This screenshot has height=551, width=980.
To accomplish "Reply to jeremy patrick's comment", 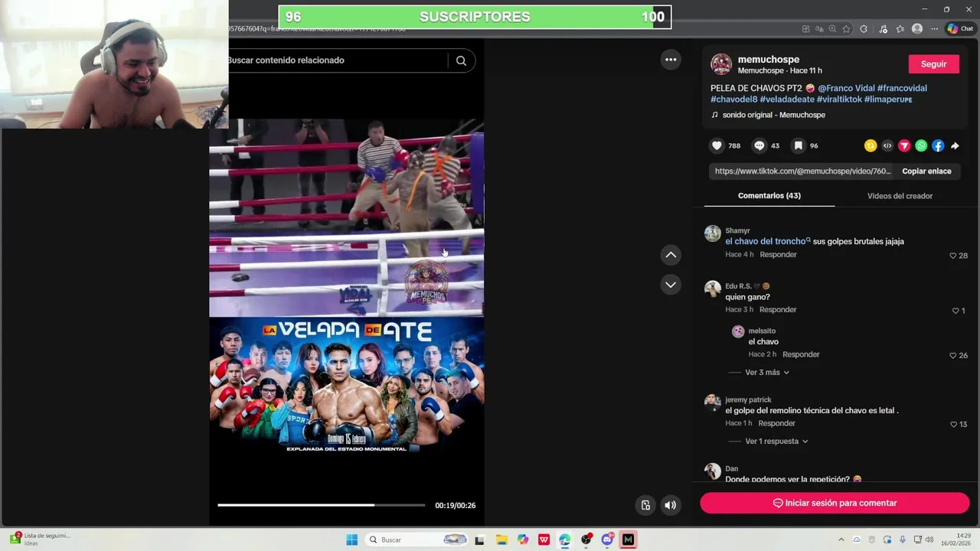I will (x=776, y=423).
